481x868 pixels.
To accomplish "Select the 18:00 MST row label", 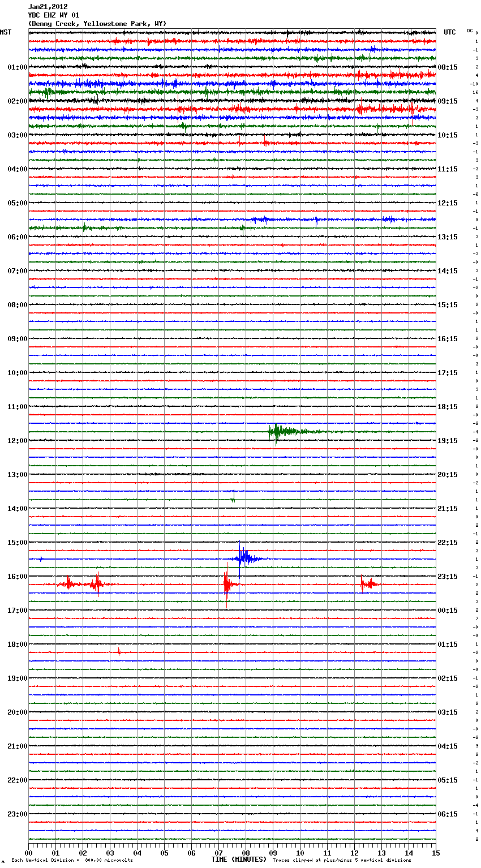I will 18,644.
